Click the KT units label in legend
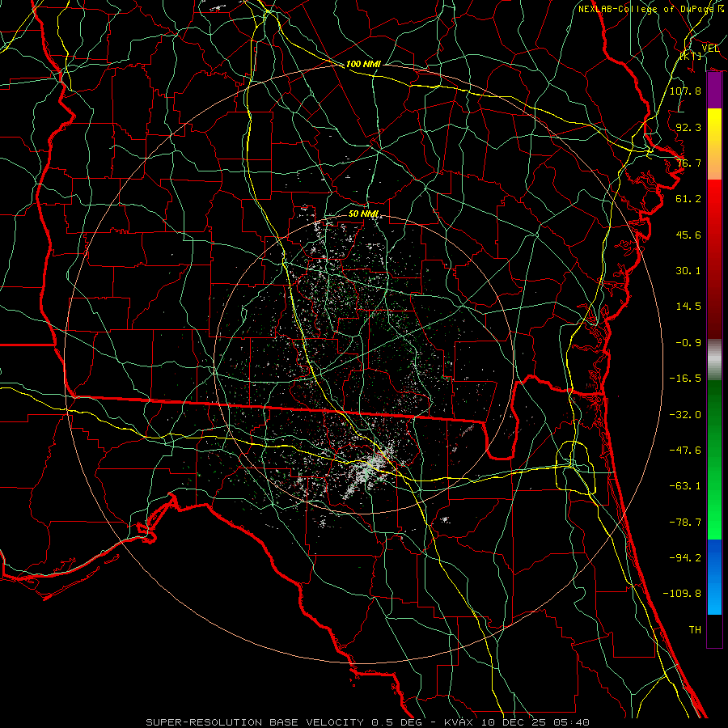 click(x=691, y=56)
